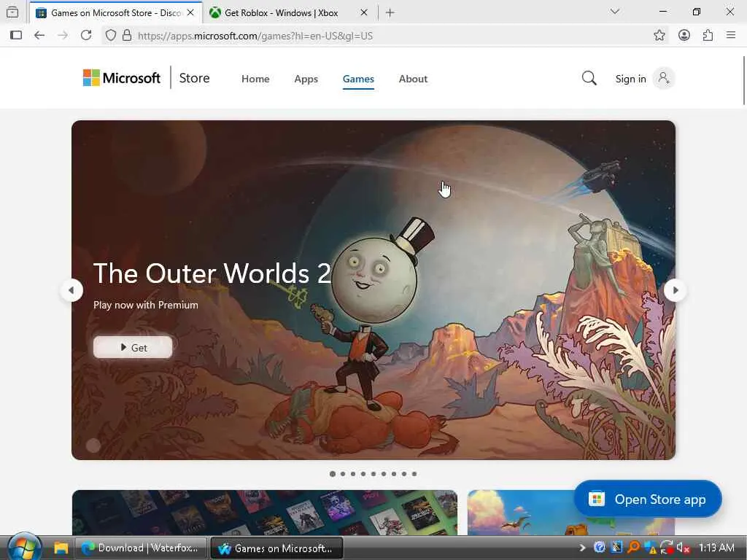This screenshot has width=747, height=560.
Task: Click the Open Store app button
Action: 648,499
